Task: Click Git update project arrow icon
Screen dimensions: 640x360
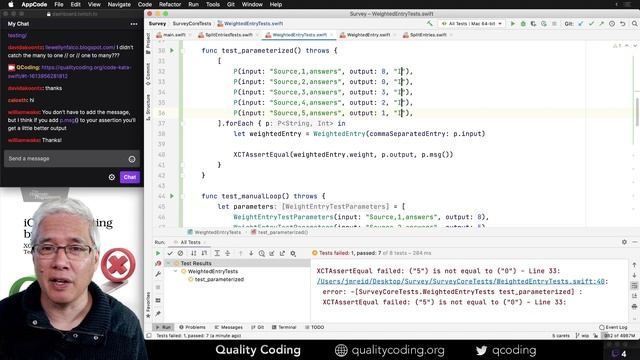Action: (581, 24)
